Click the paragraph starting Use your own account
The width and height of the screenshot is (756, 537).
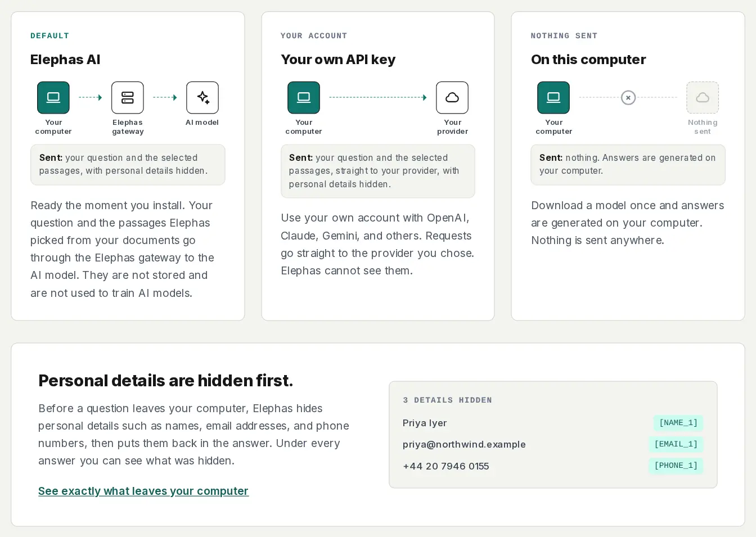377,245
